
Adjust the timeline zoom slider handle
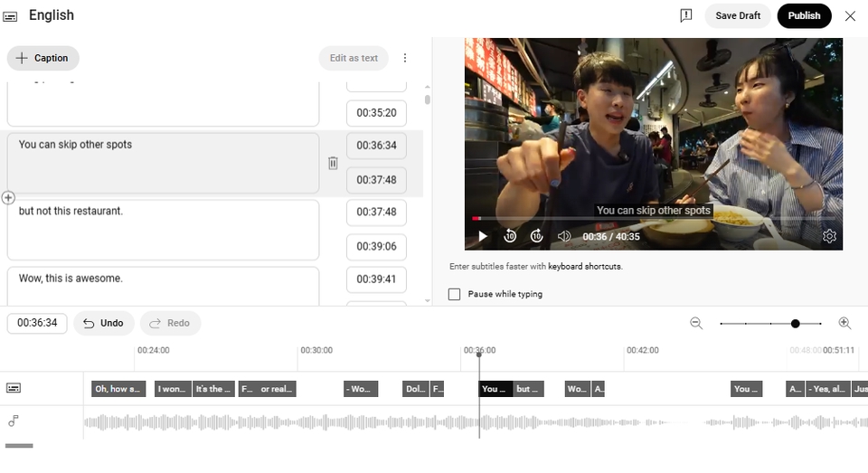coord(795,324)
